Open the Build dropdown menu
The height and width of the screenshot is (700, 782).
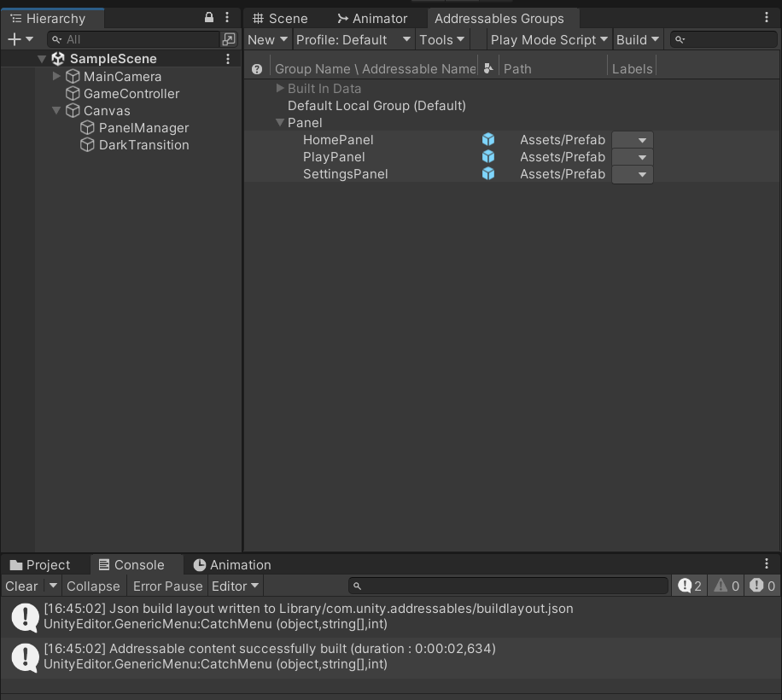tap(638, 40)
